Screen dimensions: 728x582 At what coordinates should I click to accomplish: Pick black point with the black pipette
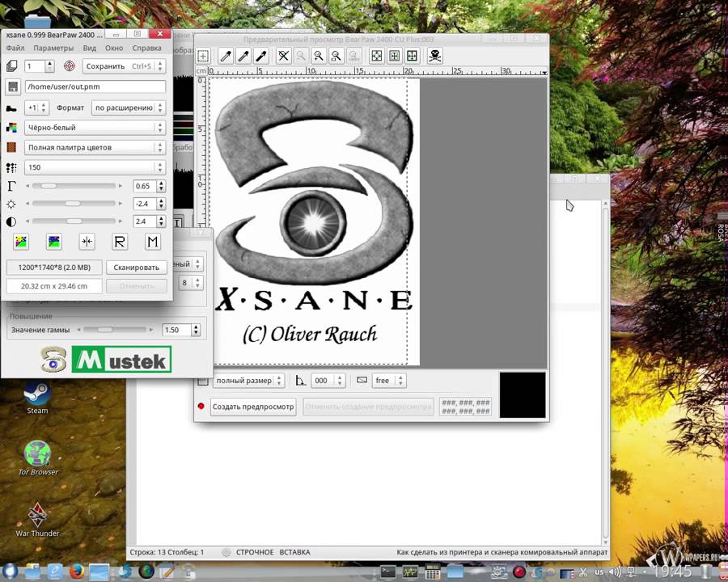point(261,56)
